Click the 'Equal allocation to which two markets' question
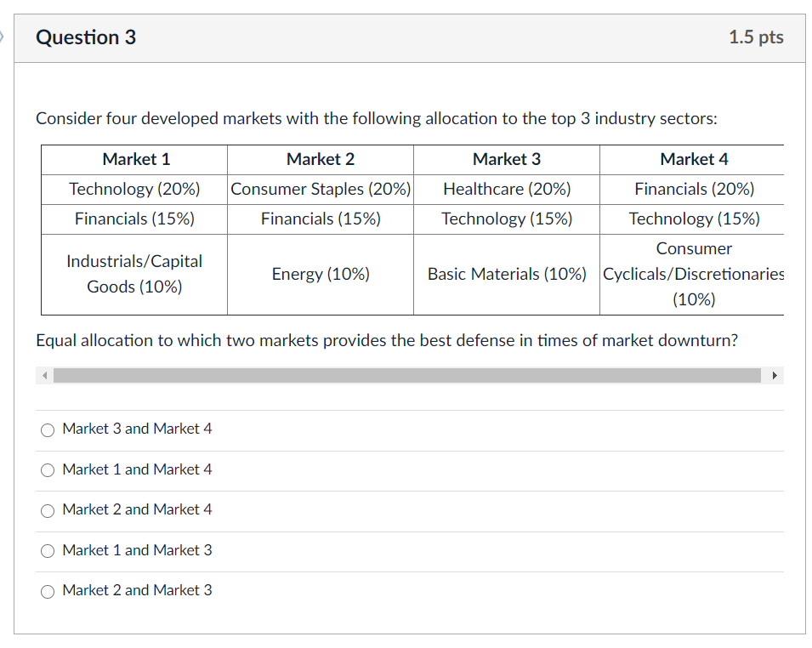 387,341
